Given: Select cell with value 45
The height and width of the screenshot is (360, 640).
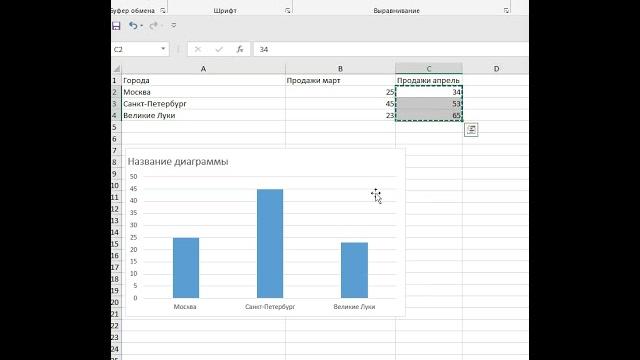Looking at the screenshot, I should click(340, 104).
